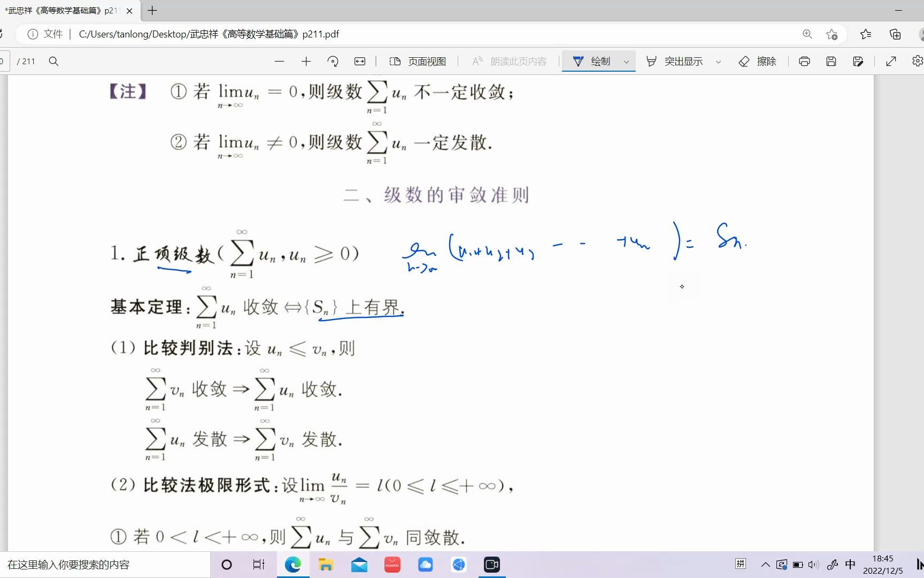Expand the 绘制 pen color dropdown

pos(626,61)
